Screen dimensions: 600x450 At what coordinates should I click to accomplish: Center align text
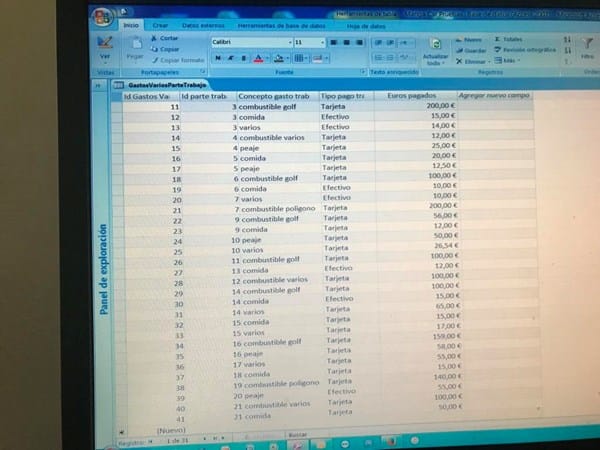click(x=346, y=42)
